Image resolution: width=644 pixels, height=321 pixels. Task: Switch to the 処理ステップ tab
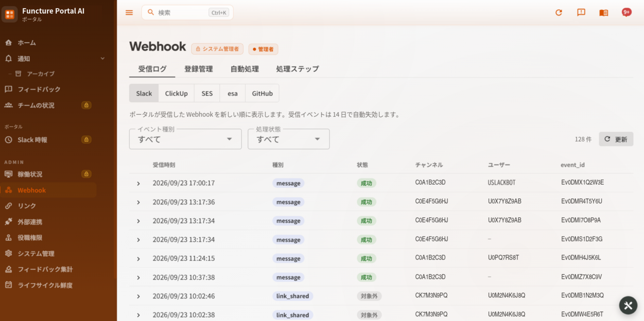[x=297, y=69]
